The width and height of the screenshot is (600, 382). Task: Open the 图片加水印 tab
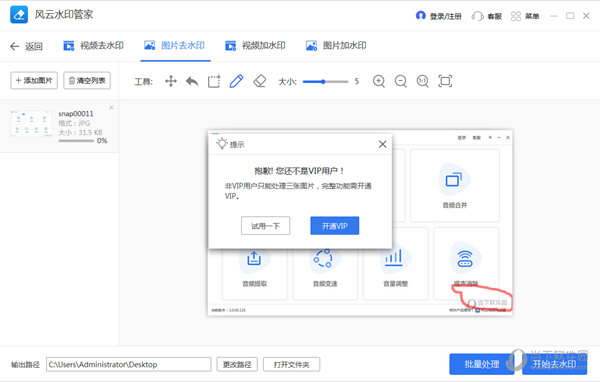(x=336, y=46)
